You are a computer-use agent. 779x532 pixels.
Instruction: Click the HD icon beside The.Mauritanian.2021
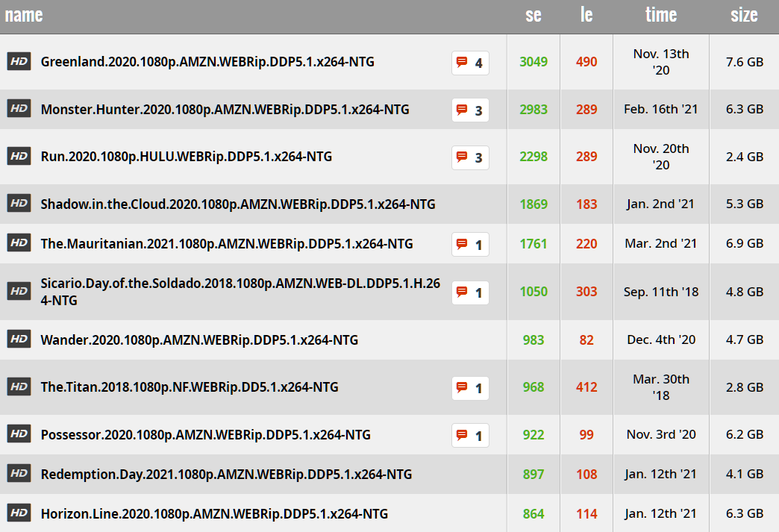point(19,243)
